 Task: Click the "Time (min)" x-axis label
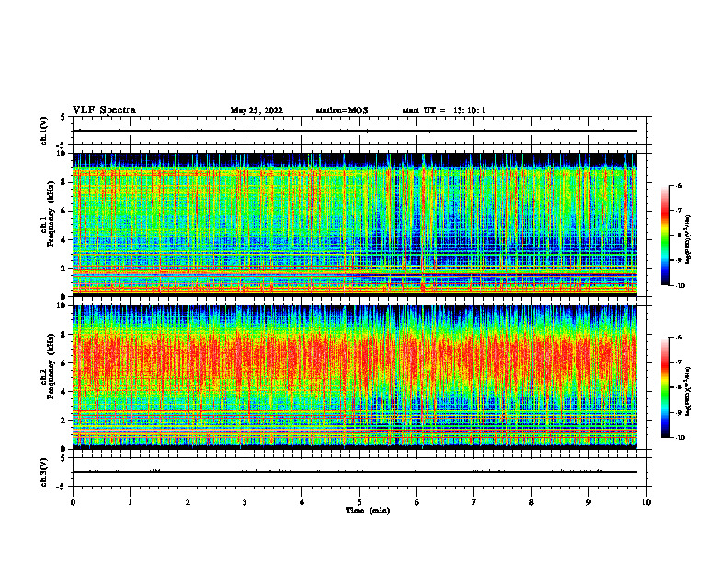[x=368, y=511]
